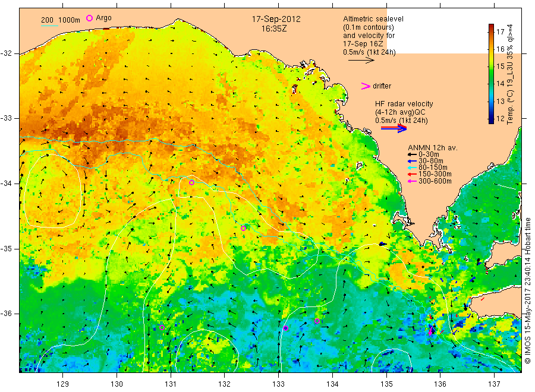Click Argo float marker near 36.2°S 130.8°E
535x392 pixels.
point(162,328)
